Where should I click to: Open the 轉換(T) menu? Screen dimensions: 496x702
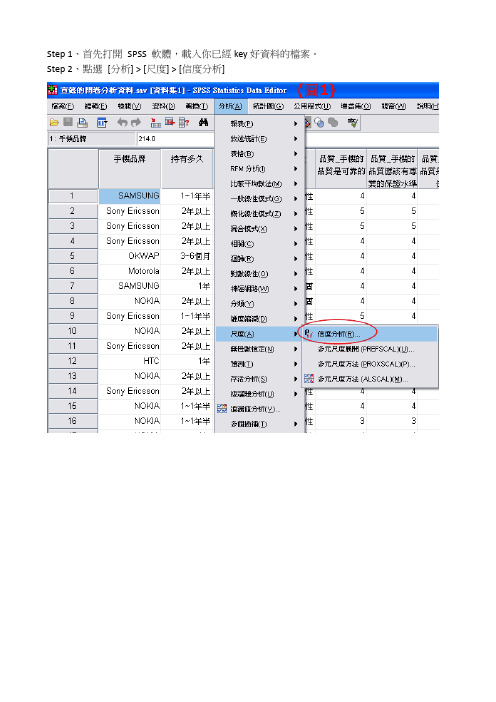197,106
